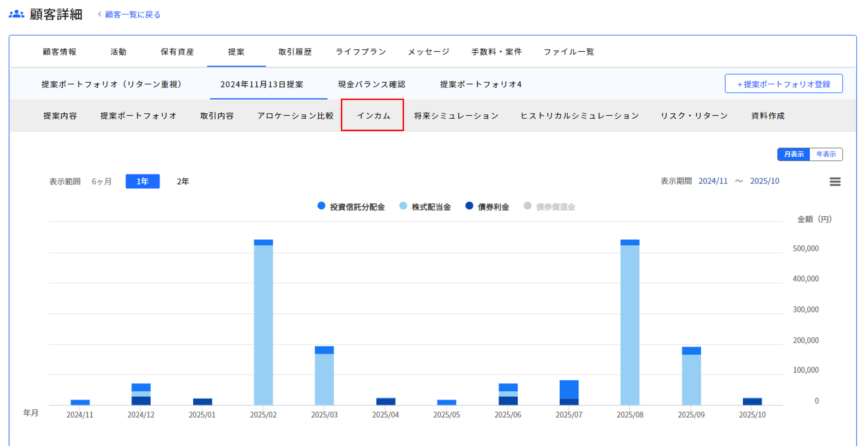The width and height of the screenshot is (868, 446).
Task: Click ＋提案ポートフォリオ登録 button
Action: [x=783, y=84]
